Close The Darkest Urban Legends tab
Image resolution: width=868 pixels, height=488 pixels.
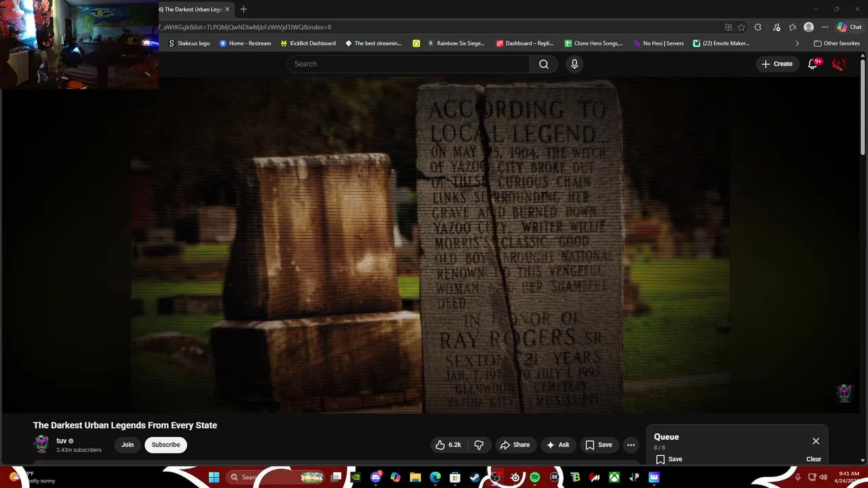tap(227, 9)
